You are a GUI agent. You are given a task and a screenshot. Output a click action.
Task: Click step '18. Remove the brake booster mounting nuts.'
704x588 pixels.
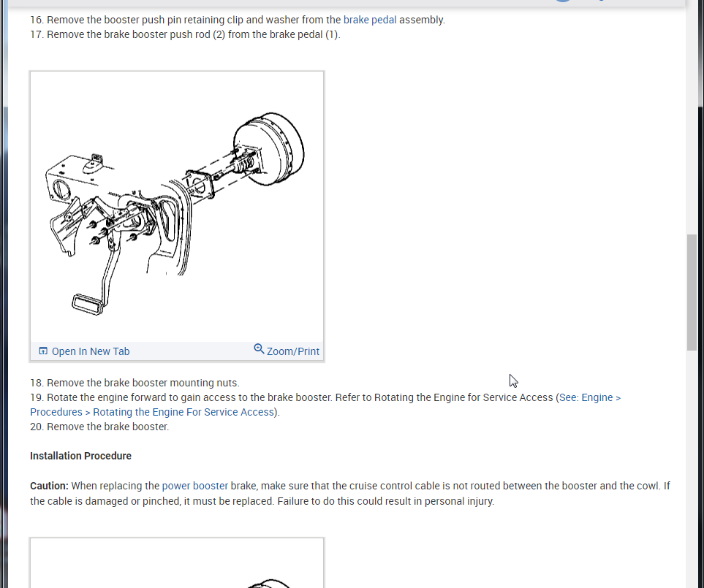coord(135,383)
